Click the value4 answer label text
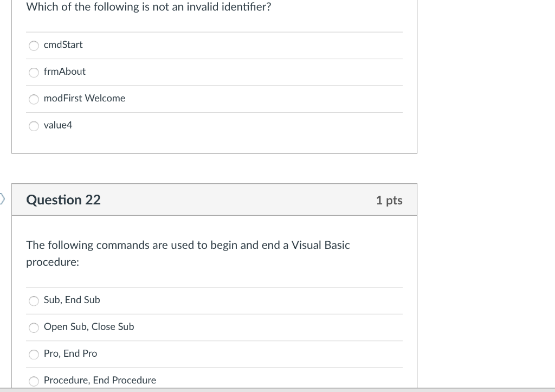Screen dimensions: 555x392 57,125
